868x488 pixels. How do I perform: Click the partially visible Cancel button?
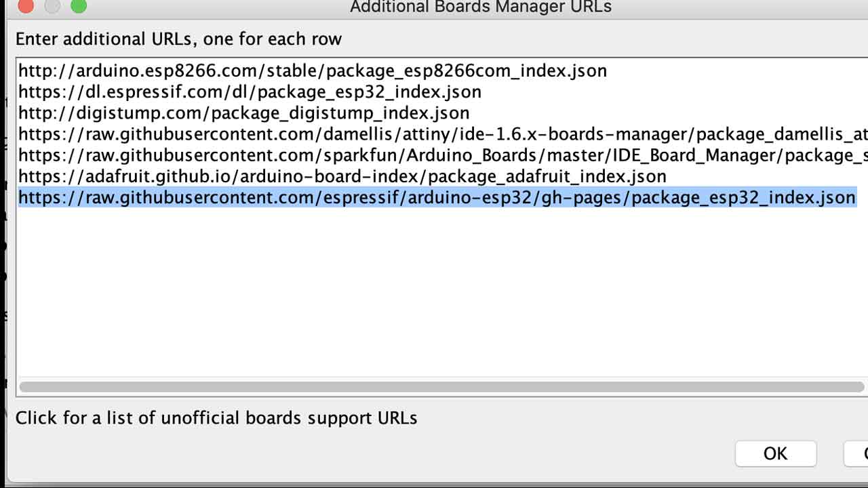(x=856, y=453)
